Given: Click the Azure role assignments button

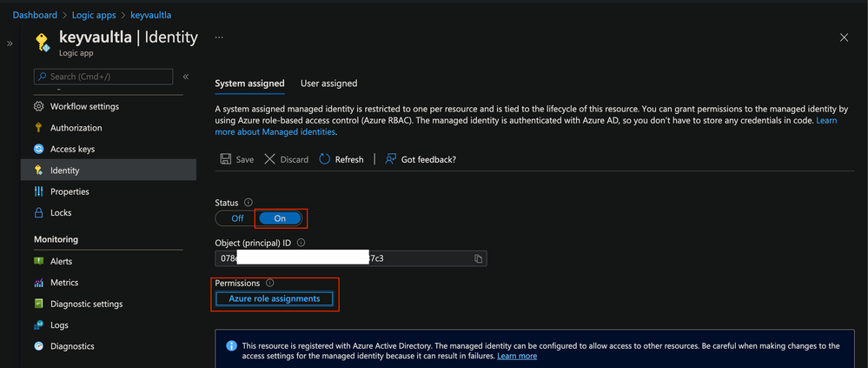Looking at the screenshot, I should pyautogui.click(x=275, y=298).
